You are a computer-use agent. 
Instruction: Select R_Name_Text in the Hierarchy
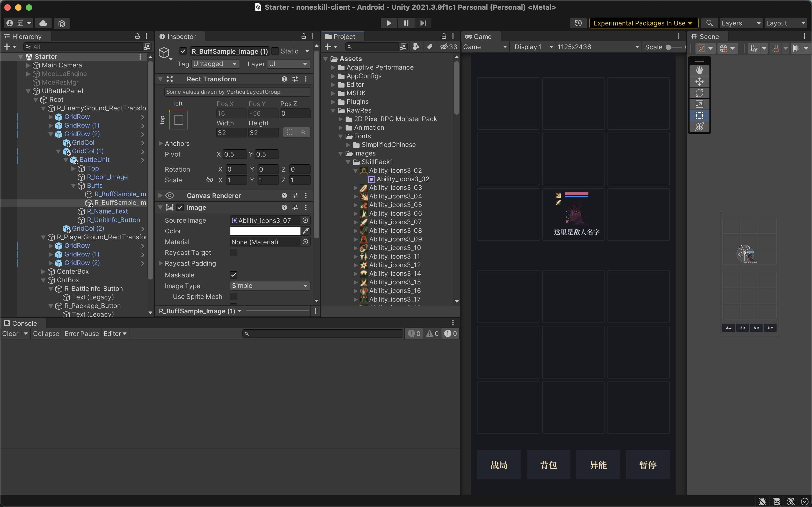click(x=107, y=211)
